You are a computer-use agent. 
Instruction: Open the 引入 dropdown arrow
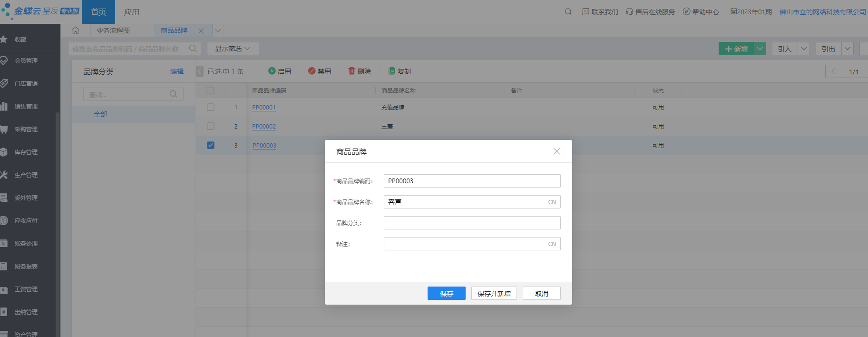804,49
